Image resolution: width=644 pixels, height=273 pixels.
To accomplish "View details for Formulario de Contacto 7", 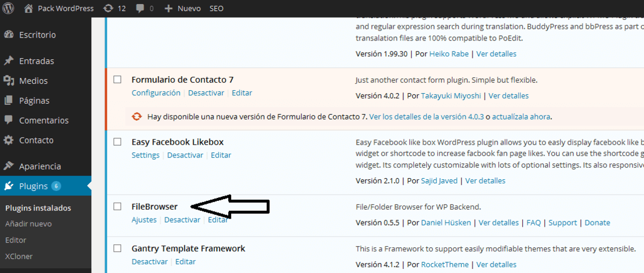I will (508, 96).
